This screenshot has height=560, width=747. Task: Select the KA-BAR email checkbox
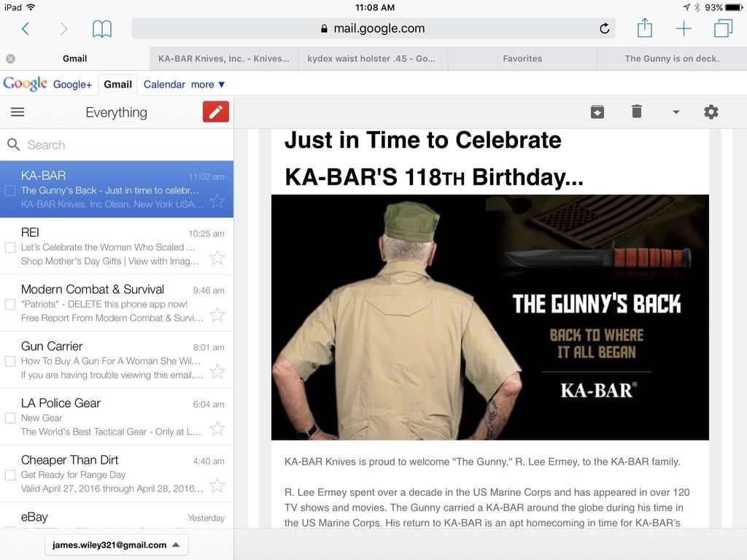tap(10, 190)
